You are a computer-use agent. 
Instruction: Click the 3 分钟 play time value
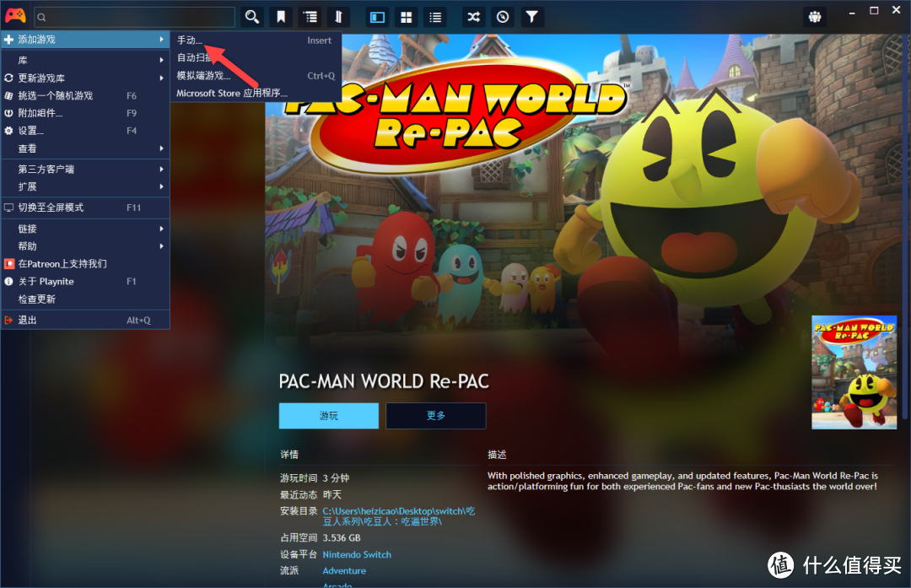[336, 478]
